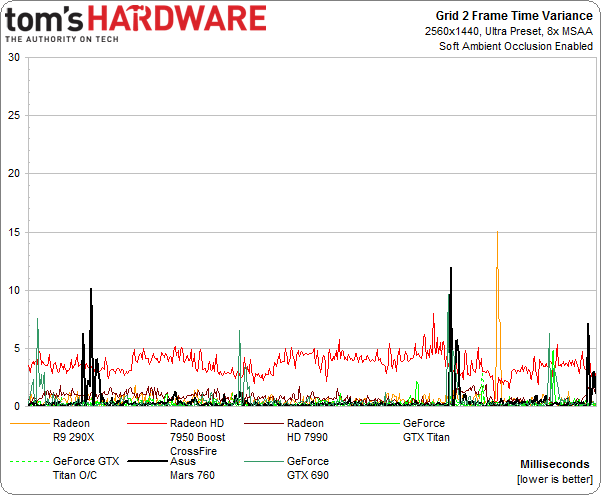The image size is (601, 495).
Task: Click the red Radeon HD 7950 Boost legend line
Action: coord(146,423)
